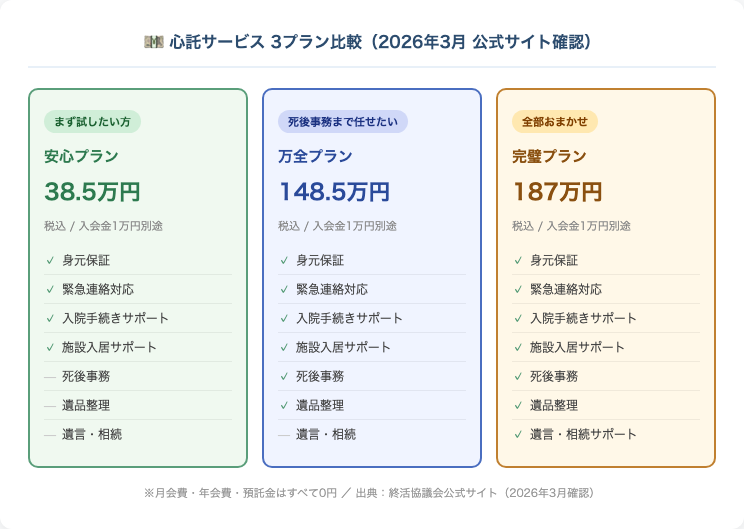Click the 完璧プラン heading
The width and height of the screenshot is (744, 529).
tap(549, 156)
